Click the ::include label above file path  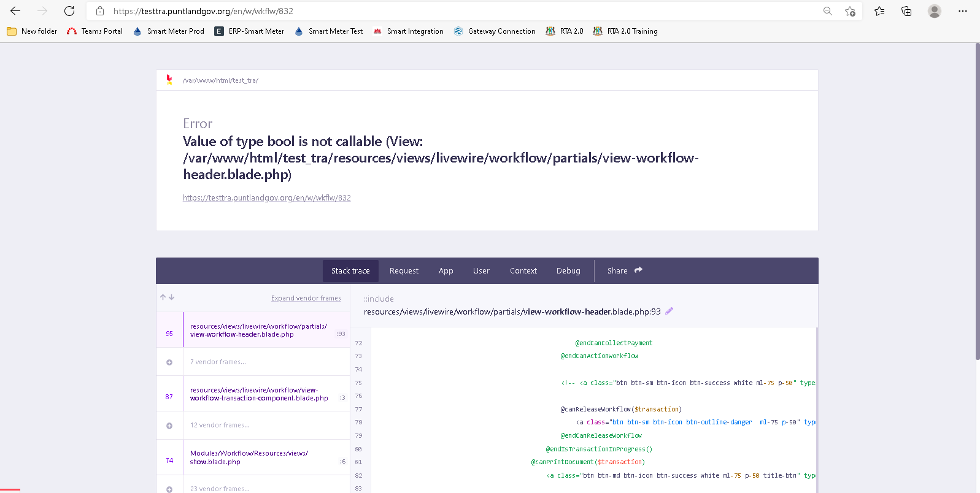(379, 299)
